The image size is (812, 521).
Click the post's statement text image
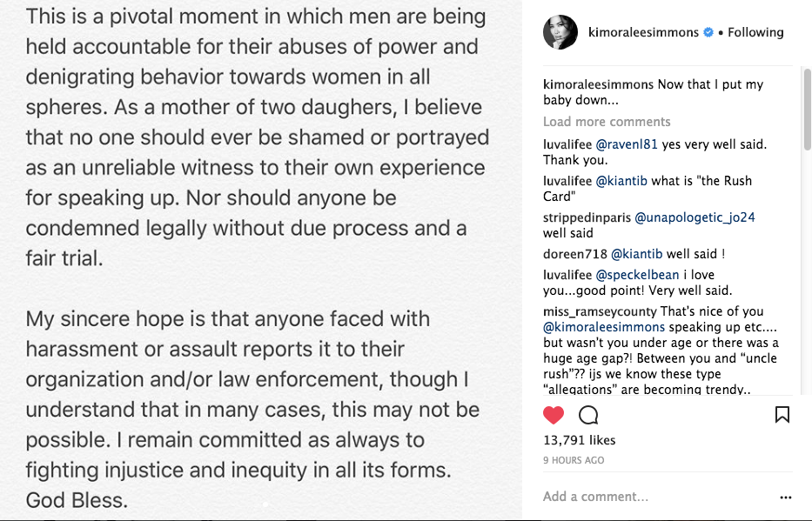(x=261, y=260)
